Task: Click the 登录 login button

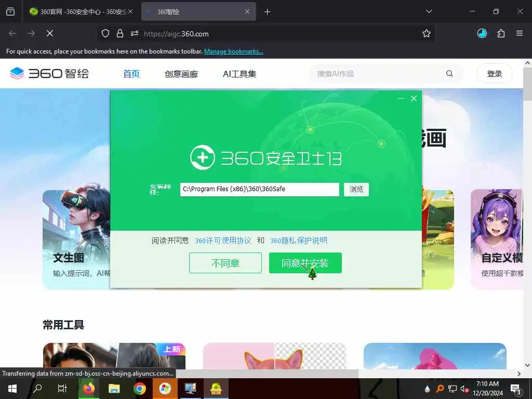Action: click(495, 74)
